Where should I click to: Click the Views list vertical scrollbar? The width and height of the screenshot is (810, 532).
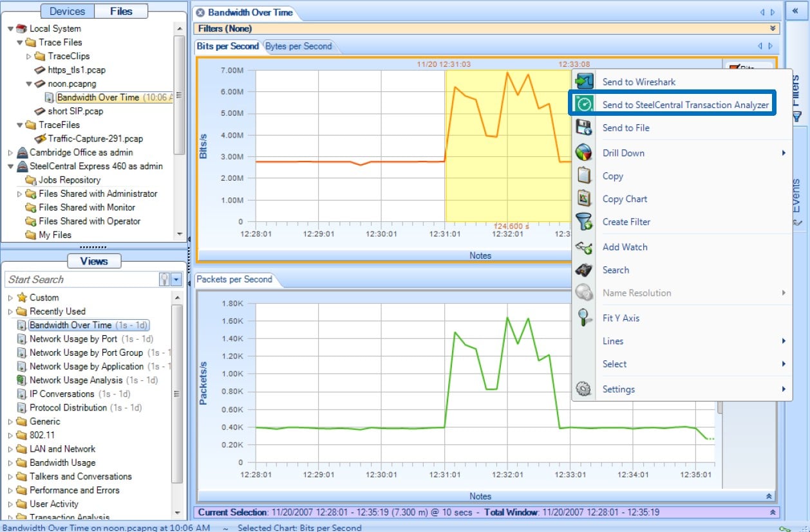(x=178, y=392)
